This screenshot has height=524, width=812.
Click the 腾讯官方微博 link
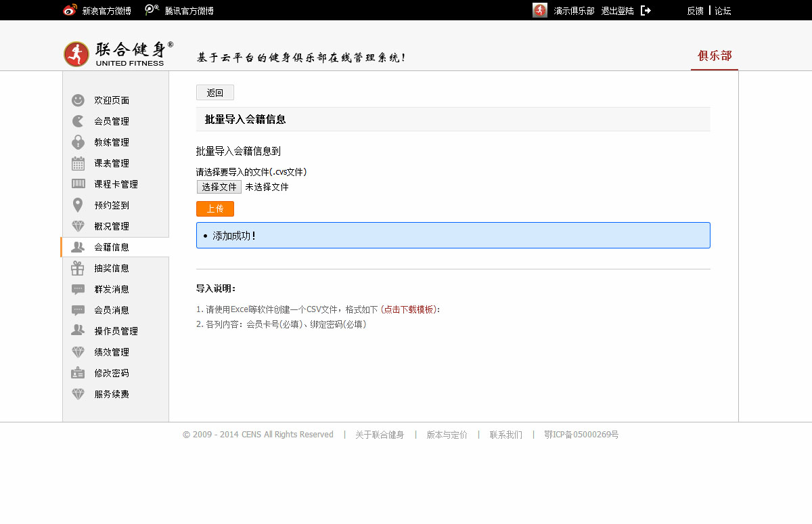pyautogui.click(x=189, y=11)
